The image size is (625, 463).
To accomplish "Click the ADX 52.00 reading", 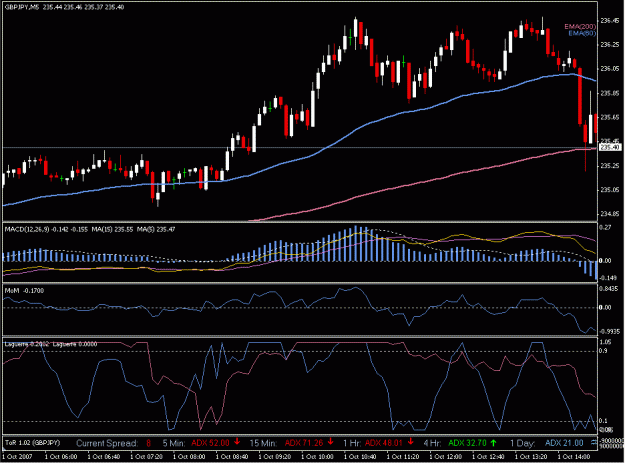I will tap(210, 443).
